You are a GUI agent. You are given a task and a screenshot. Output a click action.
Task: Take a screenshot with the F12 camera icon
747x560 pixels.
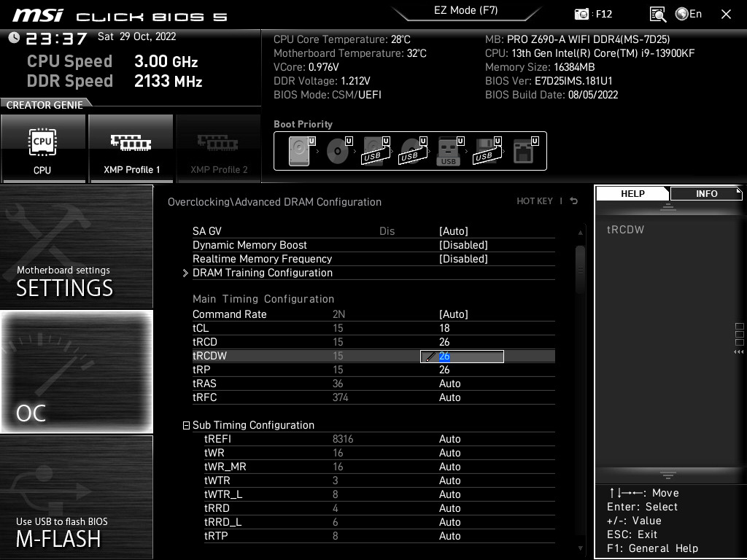tap(581, 14)
